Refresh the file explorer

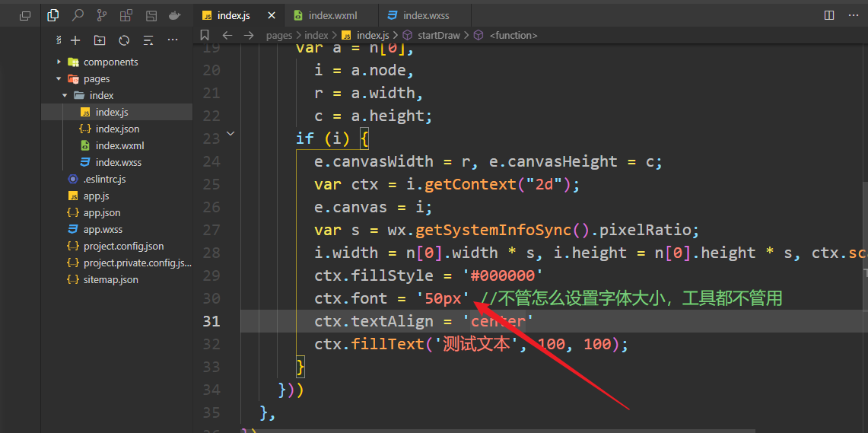click(124, 40)
